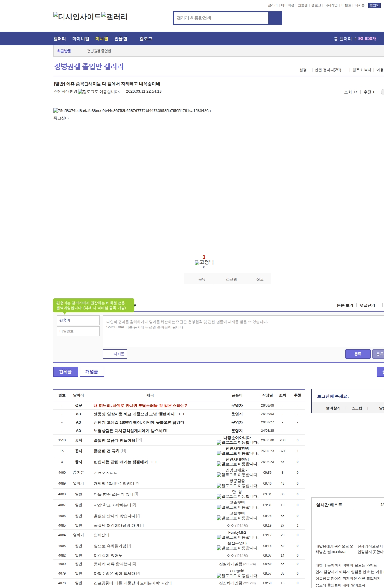Open 애한테 돈아껴서 여행비 모으는 와이프

click(x=346, y=565)
